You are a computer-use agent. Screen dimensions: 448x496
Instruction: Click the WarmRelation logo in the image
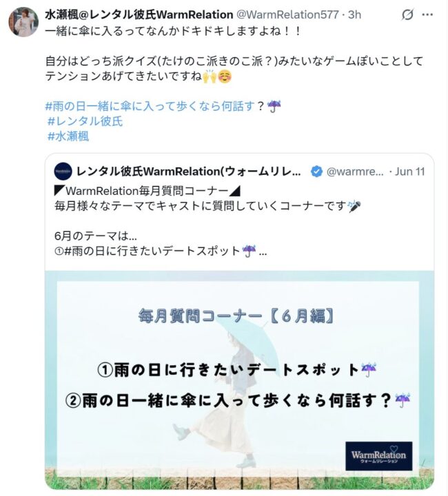(378, 456)
